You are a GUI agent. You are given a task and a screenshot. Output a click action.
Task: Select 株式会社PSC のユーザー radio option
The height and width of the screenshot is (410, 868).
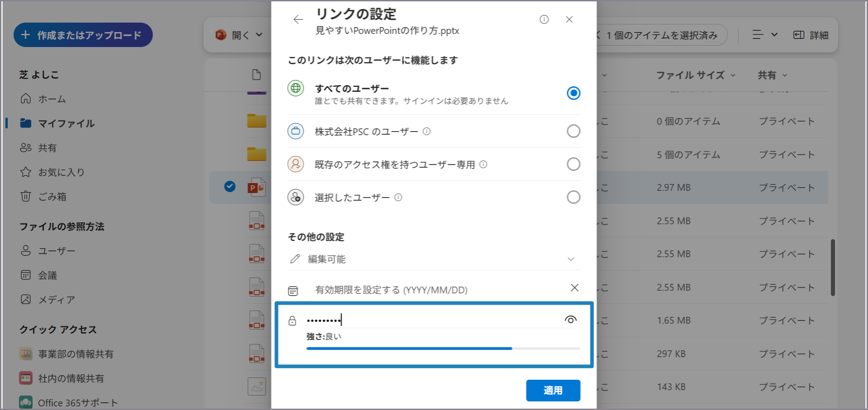tap(573, 132)
